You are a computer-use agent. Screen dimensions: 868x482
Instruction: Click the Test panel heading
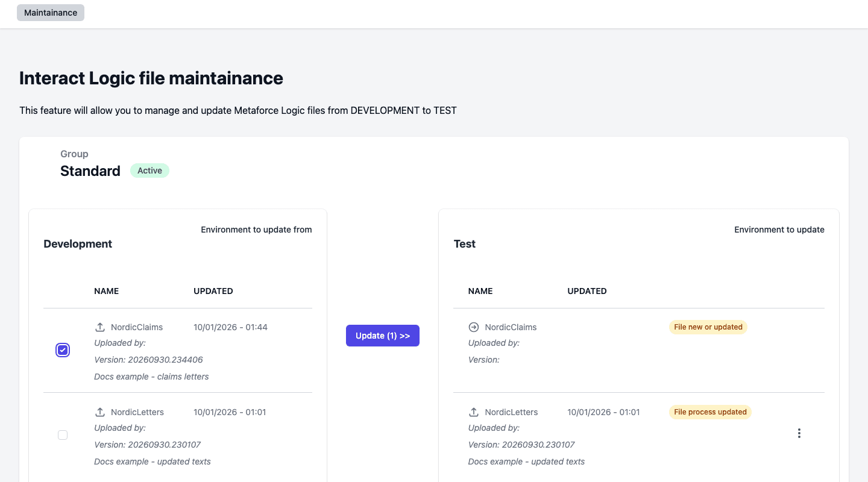tap(465, 244)
